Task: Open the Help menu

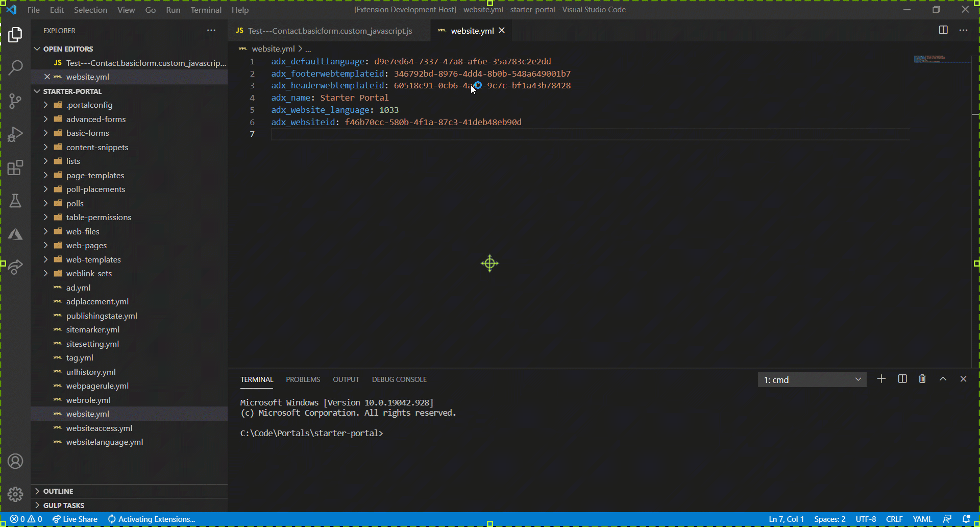Action: (240, 10)
